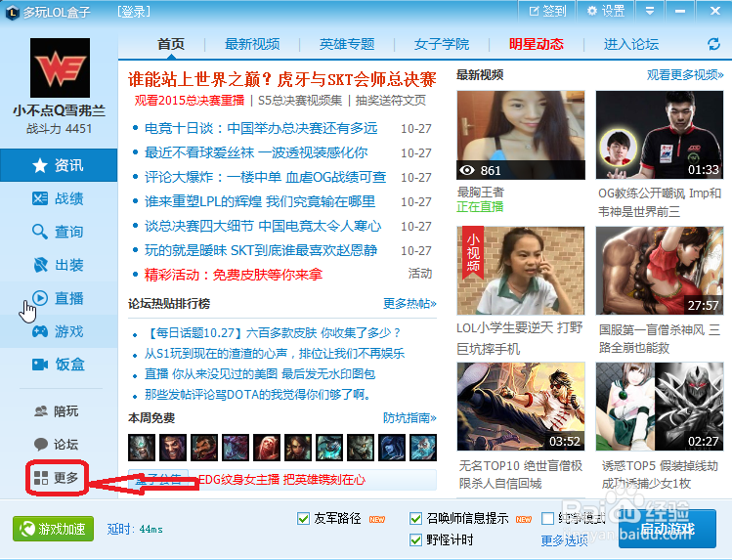Open news 谈总决赛四大细节 article
Image resolution: width=732 pixels, height=560 pixels.
263,227
